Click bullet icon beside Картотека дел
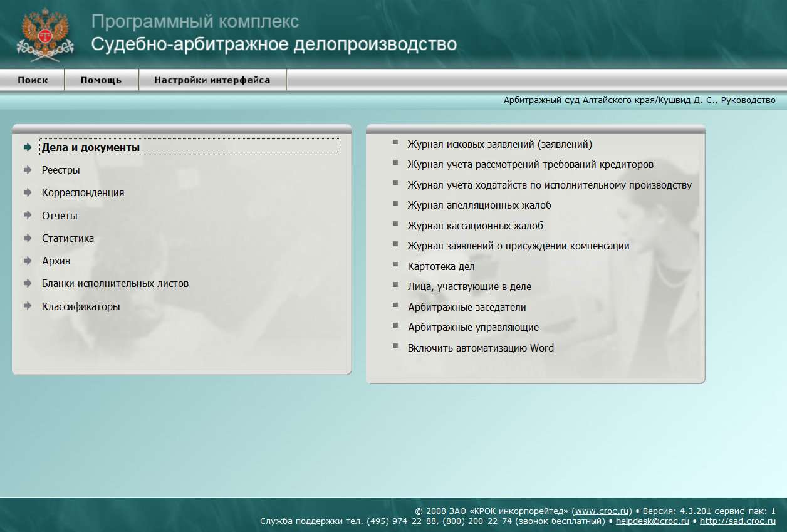This screenshot has width=787, height=532. pos(395,264)
